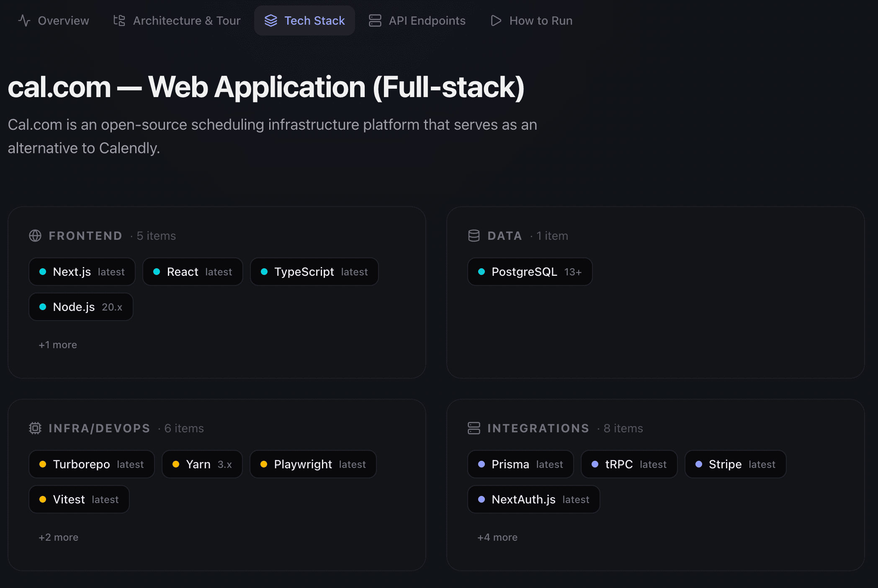The width and height of the screenshot is (878, 588).
Task: Click the Integrations server icon
Action: tap(474, 428)
